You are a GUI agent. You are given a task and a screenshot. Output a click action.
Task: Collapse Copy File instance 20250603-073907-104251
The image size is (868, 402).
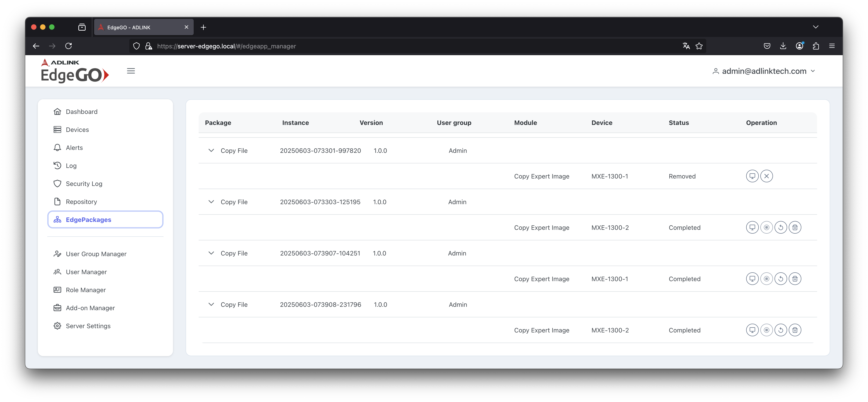click(211, 253)
